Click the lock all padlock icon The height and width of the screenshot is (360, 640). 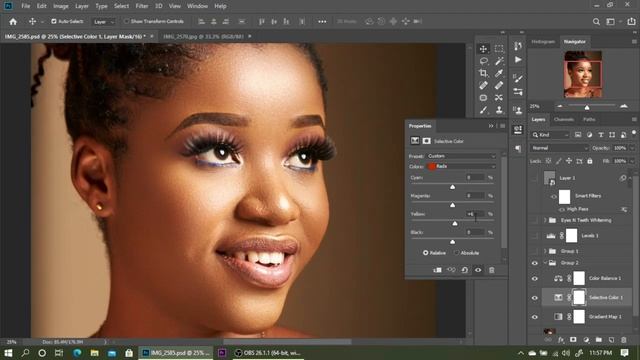[x=589, y=161]
